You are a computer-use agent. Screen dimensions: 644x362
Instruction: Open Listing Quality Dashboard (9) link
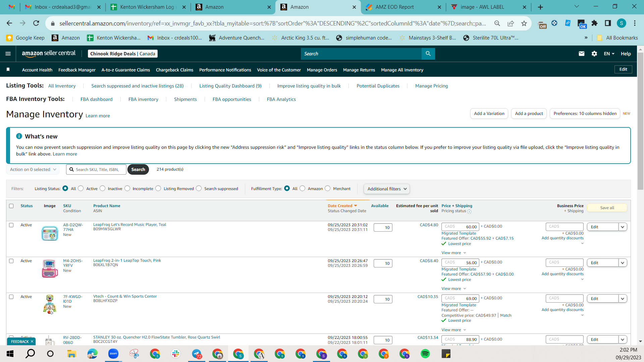coord(230,86)
